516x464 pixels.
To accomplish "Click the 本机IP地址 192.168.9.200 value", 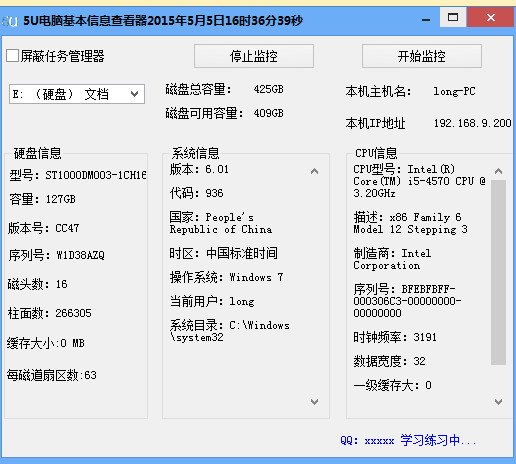I will (472, 123).
